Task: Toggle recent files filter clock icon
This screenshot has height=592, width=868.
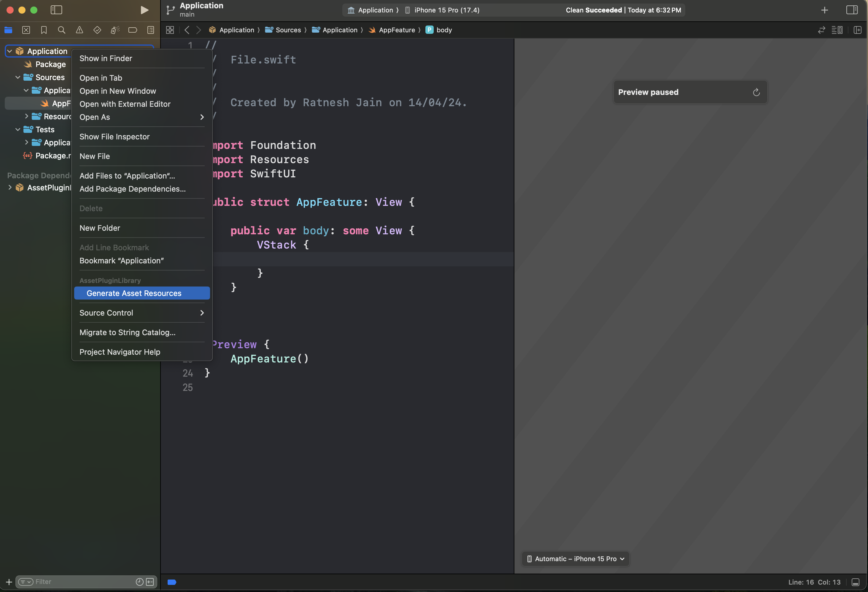Action: click(139, 582)
